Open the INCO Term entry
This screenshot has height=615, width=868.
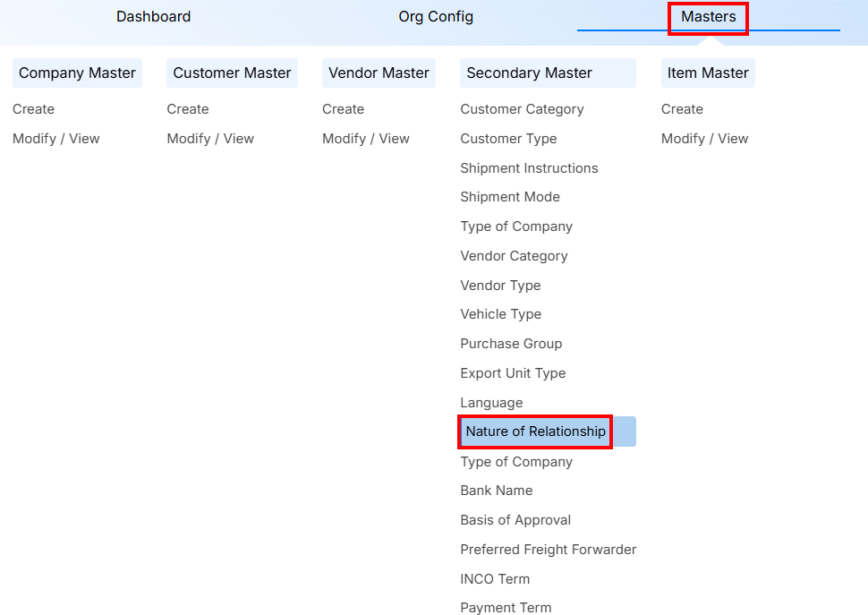click(x=495, y=579)
